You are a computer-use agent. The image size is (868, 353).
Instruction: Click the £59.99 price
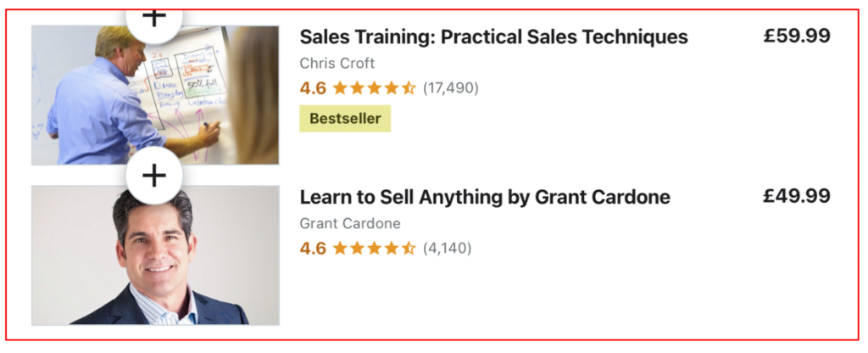click(x=797, y=36)
